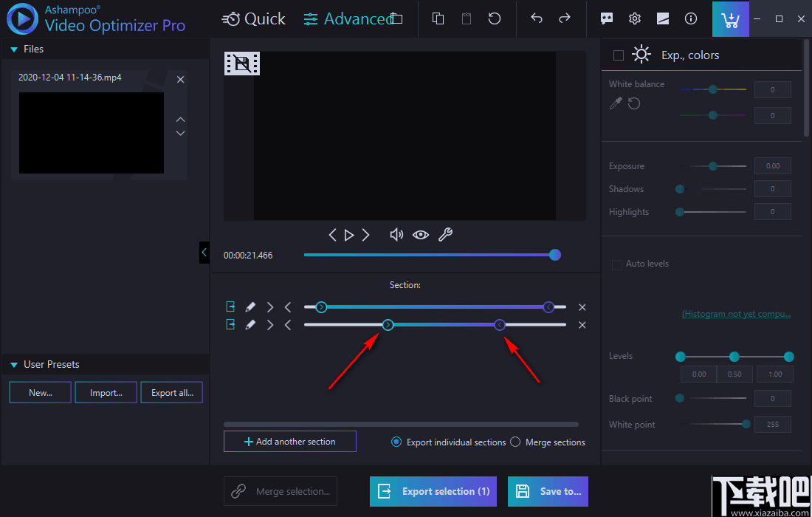Image resolution: width=812 pixels, height=517 pixels.
Task: Collapse the left sidebar with the arrow handle
Action: pyautogui.click(x=204, y=253)
